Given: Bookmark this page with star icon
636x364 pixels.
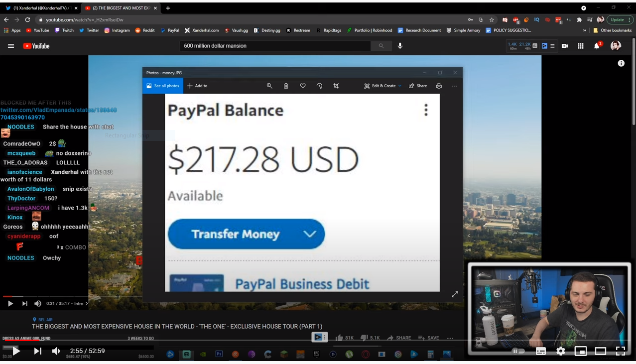Looking at the screenshot, I should click(492, 19).
